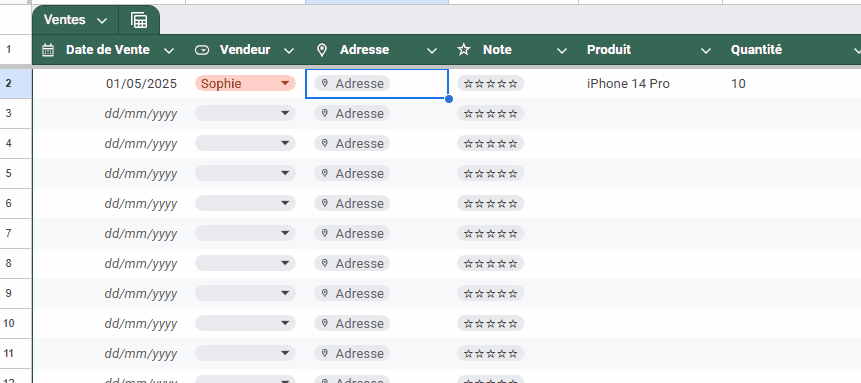Open the Ventes table name menu
This screenshot has width=861, height=383.
[102, 20]
